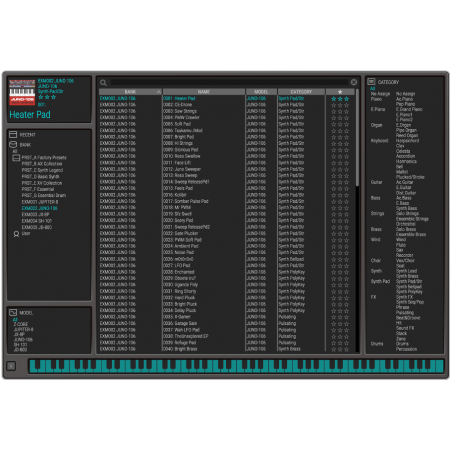Click the RECENT panel icon
The width and height of the screenshot is (452, 452).
tap(13, 134)
